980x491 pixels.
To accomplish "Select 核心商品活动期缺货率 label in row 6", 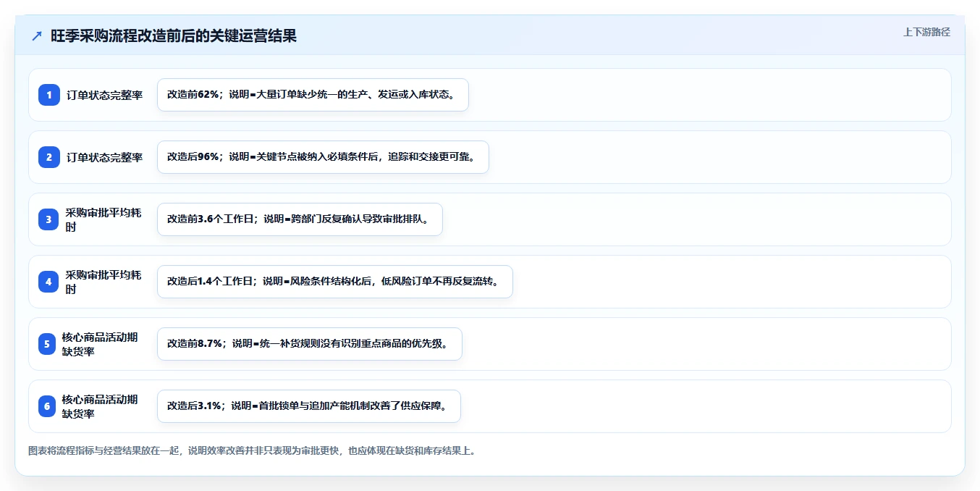I will [x=100, y=406].
